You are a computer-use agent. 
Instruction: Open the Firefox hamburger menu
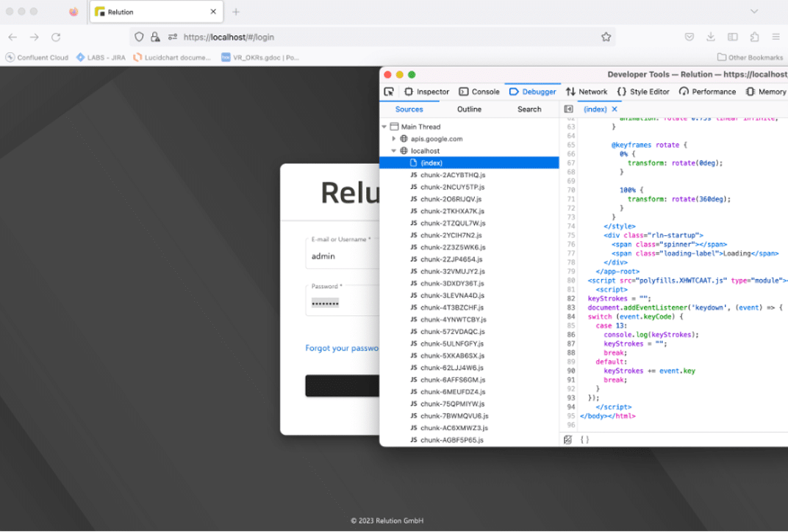tap(776, 37)
